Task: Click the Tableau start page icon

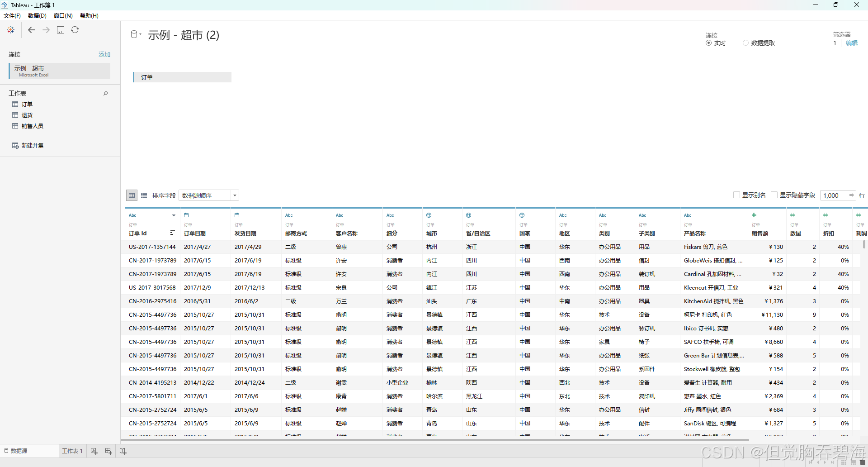Action: 11,30
